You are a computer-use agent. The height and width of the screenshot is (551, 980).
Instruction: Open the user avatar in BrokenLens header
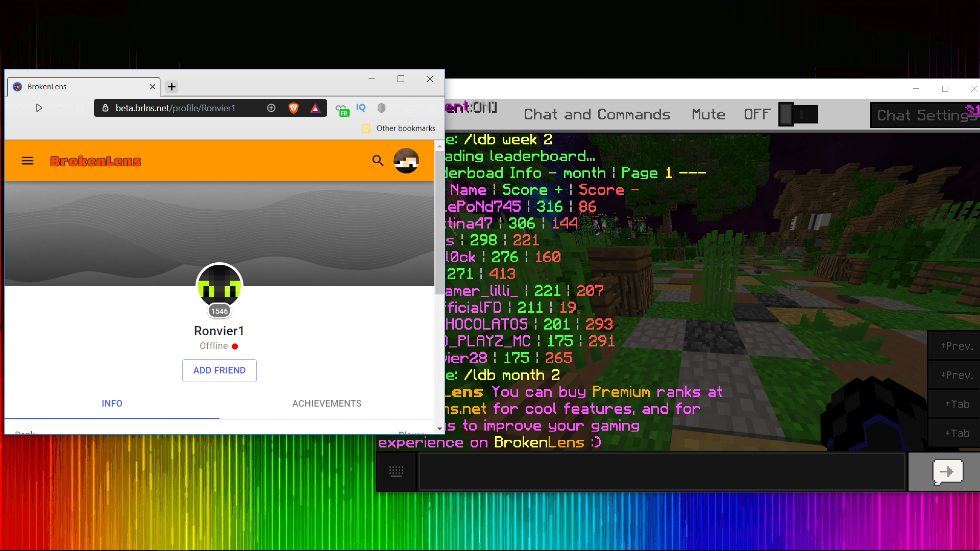[x=406, y=161]
